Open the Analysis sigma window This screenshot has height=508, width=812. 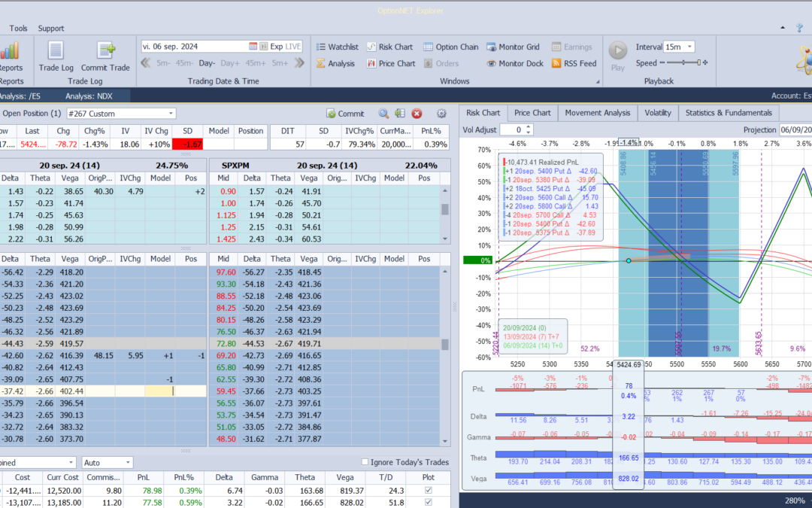click(335, 63)
